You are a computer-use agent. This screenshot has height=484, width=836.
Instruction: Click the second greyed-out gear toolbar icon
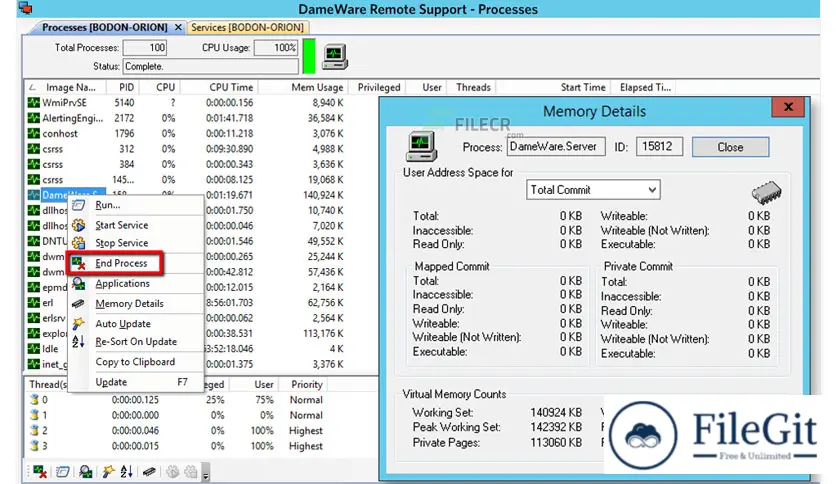[191, 471]
